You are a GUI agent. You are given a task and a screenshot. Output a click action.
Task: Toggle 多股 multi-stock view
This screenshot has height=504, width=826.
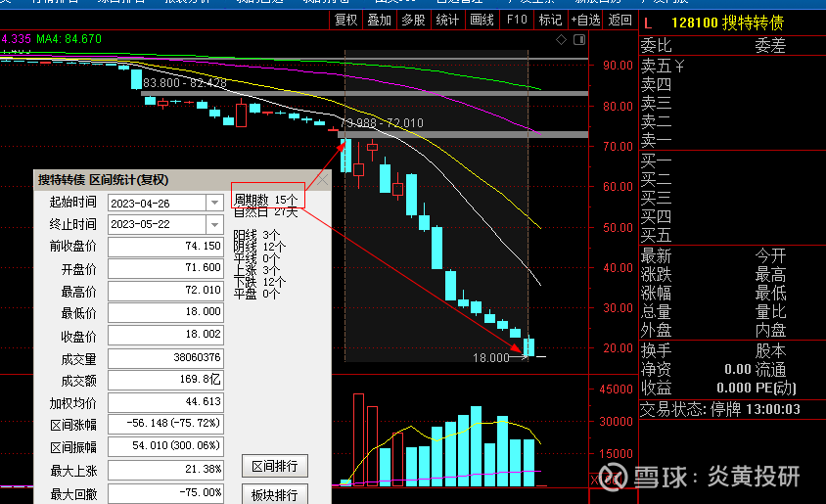click(414, 20)
